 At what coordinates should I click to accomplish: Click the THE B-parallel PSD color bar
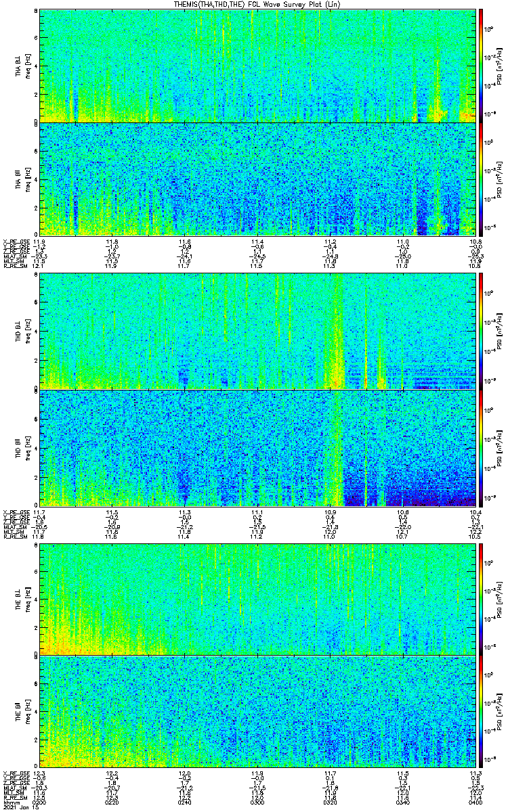(x=481, y=713)
